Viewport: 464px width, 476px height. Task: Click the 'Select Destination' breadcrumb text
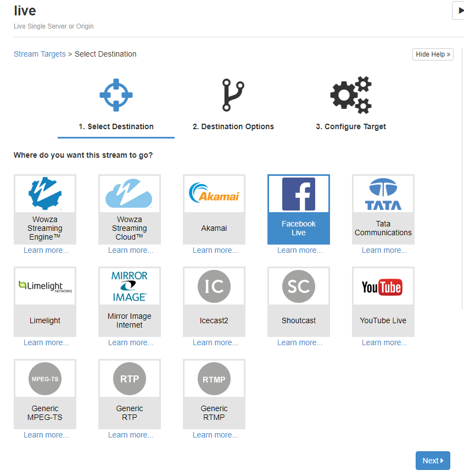click(x=105, y=54)
